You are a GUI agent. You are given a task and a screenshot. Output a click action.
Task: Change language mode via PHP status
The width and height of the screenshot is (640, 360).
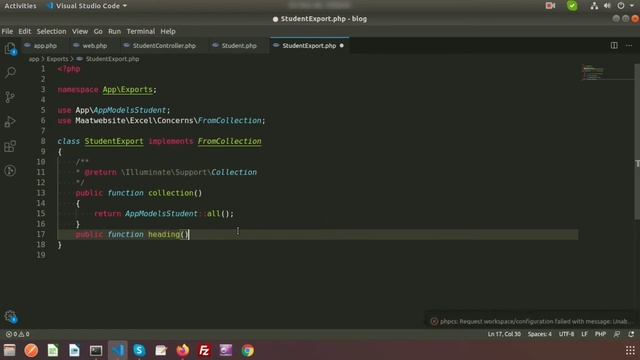click(x=600, y=334)
